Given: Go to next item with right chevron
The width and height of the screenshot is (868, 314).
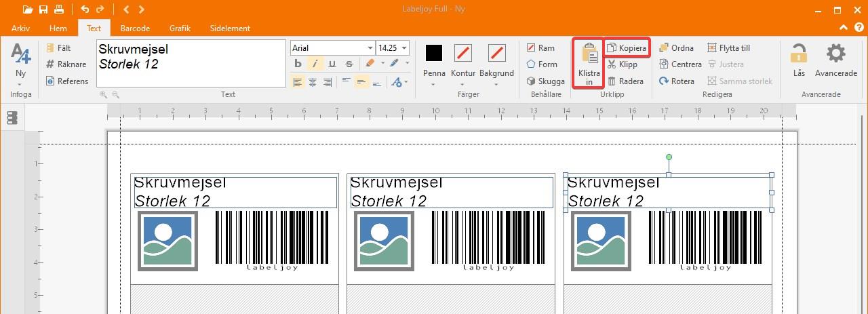Looking at the screenshot, I should [141, 9].
